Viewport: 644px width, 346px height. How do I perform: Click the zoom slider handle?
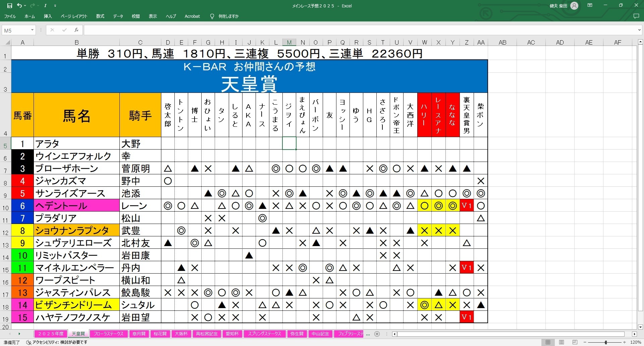[x=606, y=342]
